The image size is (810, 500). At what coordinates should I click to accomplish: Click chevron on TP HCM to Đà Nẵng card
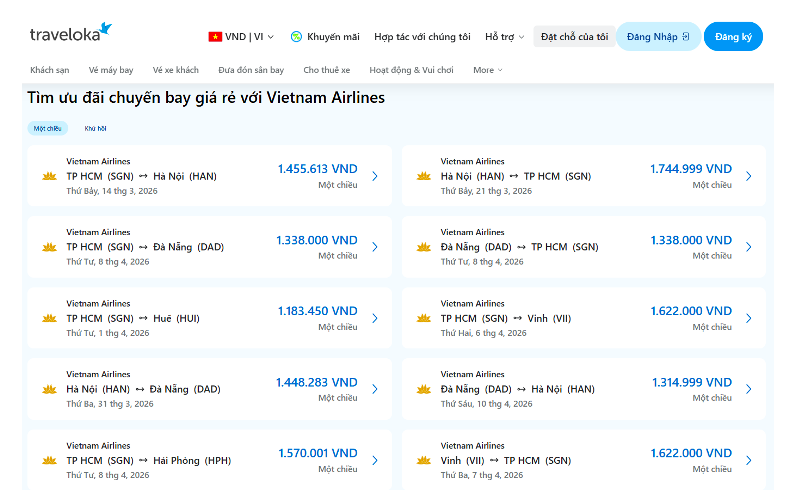[375, 247]
